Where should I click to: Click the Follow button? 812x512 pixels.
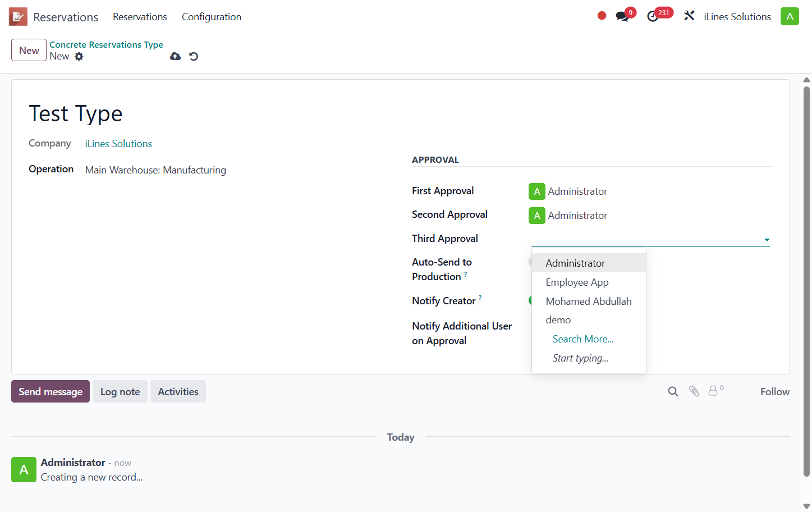(774, 391)
